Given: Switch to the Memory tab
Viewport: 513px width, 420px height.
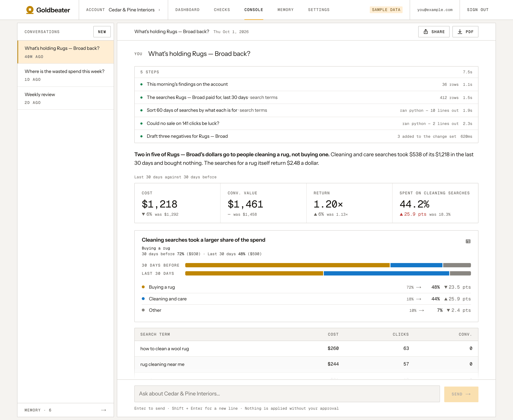Looking at the screenshot, I should pyautogui.click(x=285, y=10).
